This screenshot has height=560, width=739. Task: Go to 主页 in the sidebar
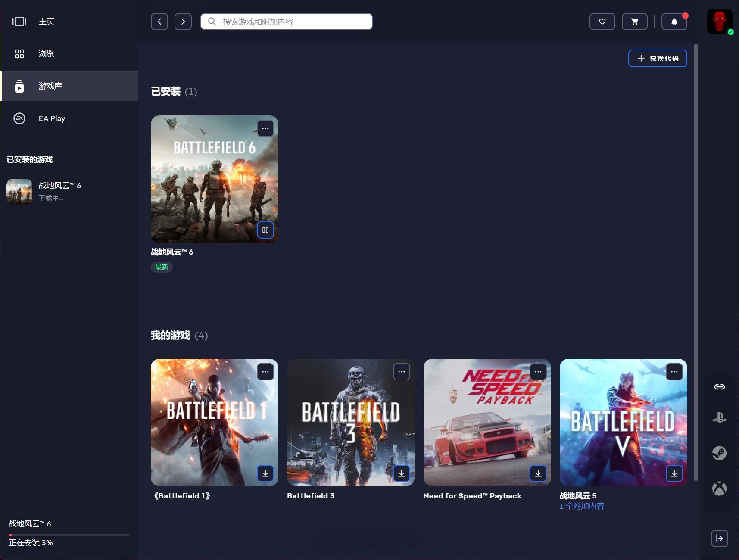(69, 22)
